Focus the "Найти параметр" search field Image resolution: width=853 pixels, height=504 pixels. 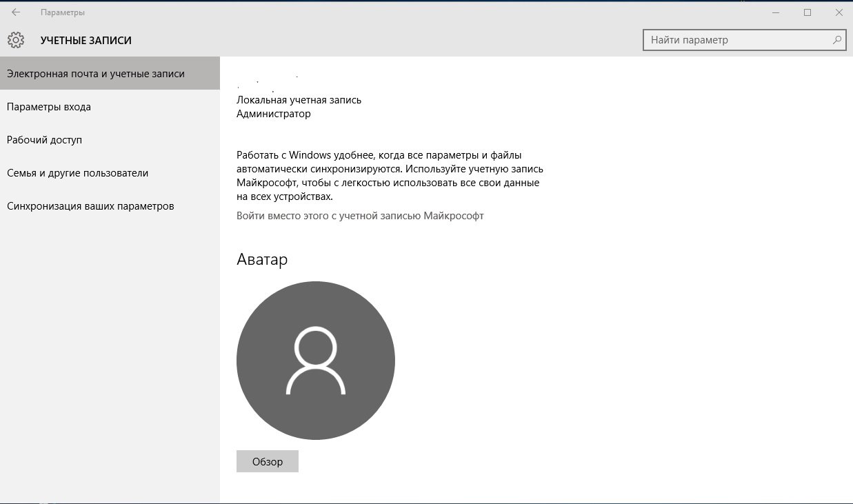click(744, 40)
